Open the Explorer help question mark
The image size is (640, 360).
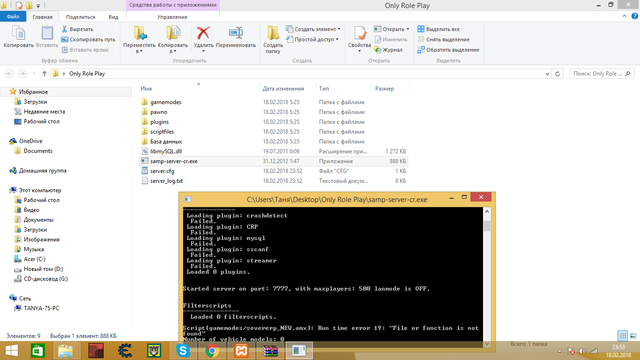pos(635,16)
